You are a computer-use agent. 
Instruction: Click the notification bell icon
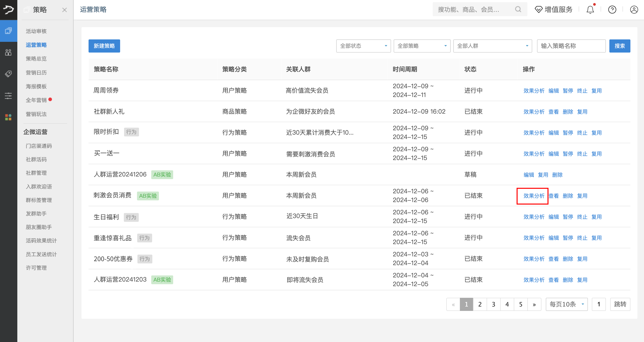point(590,10)
